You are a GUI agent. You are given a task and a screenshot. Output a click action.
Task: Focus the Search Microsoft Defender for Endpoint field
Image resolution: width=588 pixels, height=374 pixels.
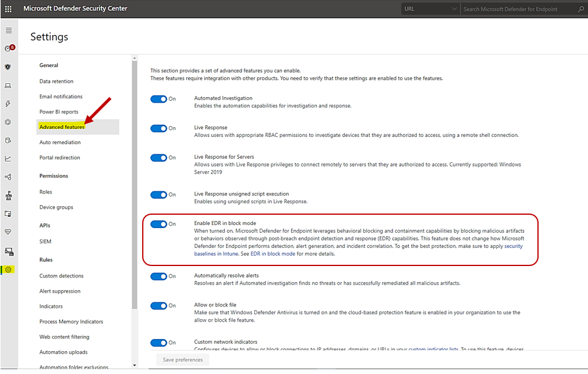[519, 9]
